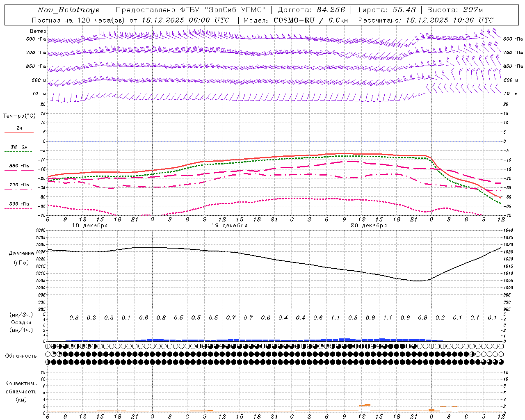Click "Рассчитано: 18.12.2025 10:36 UTC" text
The image size is (525, 420).
tap(426, 20)
